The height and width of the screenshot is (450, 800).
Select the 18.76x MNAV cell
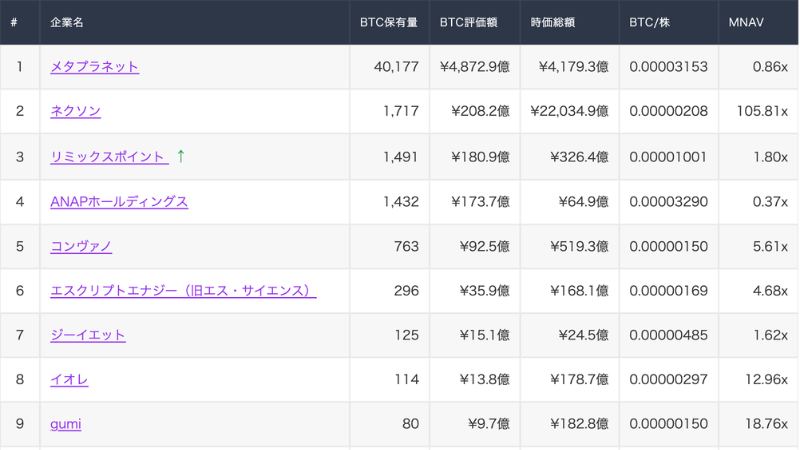[758, 424]
